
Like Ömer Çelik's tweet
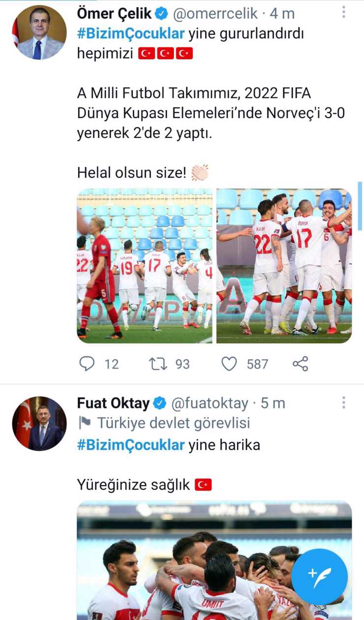(x=229, y=364)
